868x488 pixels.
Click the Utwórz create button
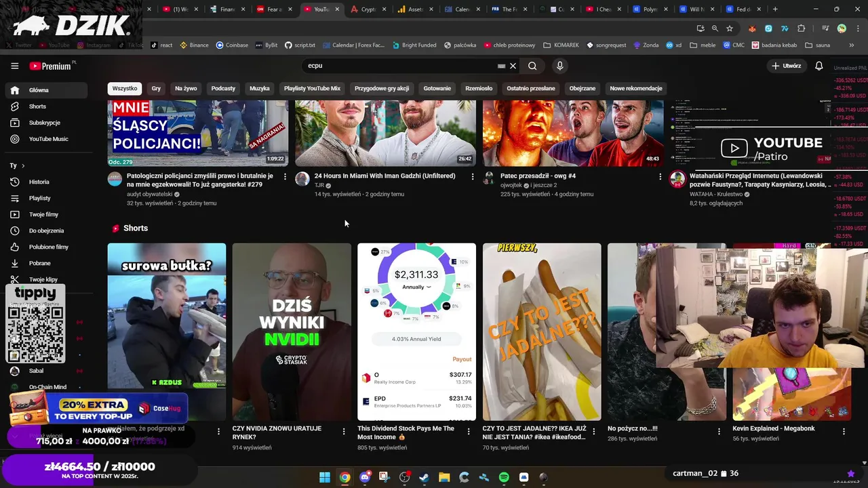pos(786,66)
